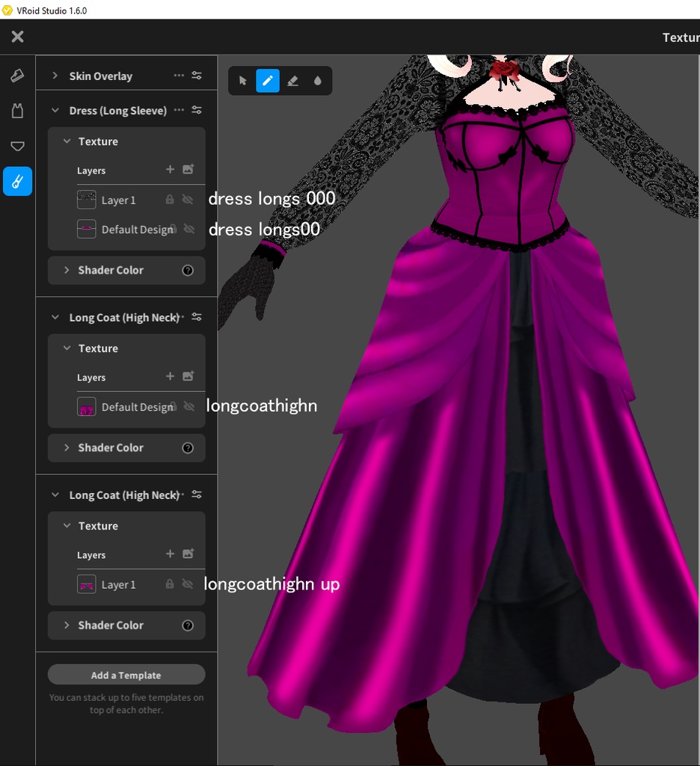Unlock the Layer 1 lock toggle
Image resolution: width=700 pixels, height=766 pixels.
170,199
